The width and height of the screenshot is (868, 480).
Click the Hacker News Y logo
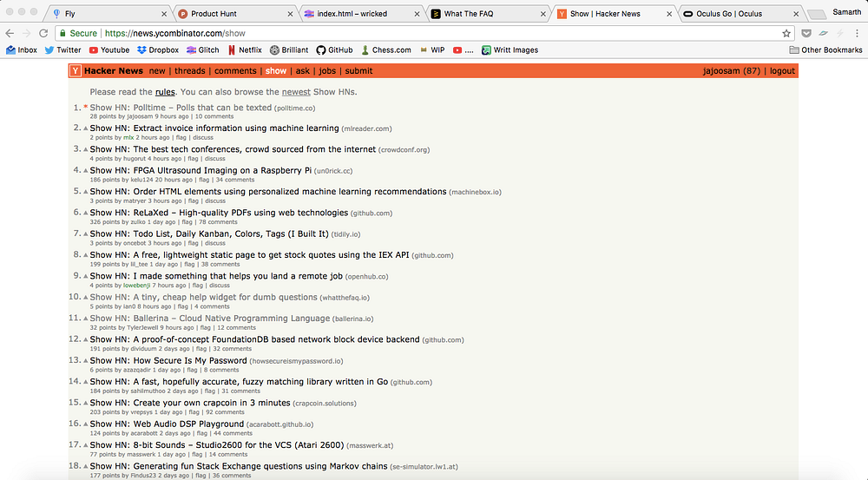coord(76,71)
